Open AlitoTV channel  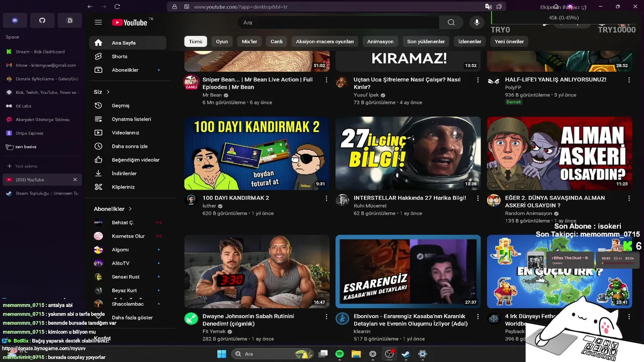point(128,263)
